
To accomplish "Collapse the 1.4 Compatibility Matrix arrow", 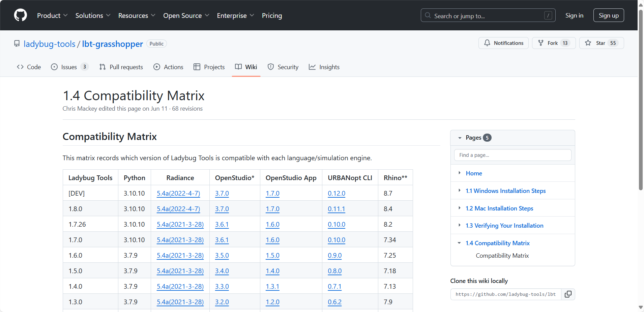I will tap(459, 243).
